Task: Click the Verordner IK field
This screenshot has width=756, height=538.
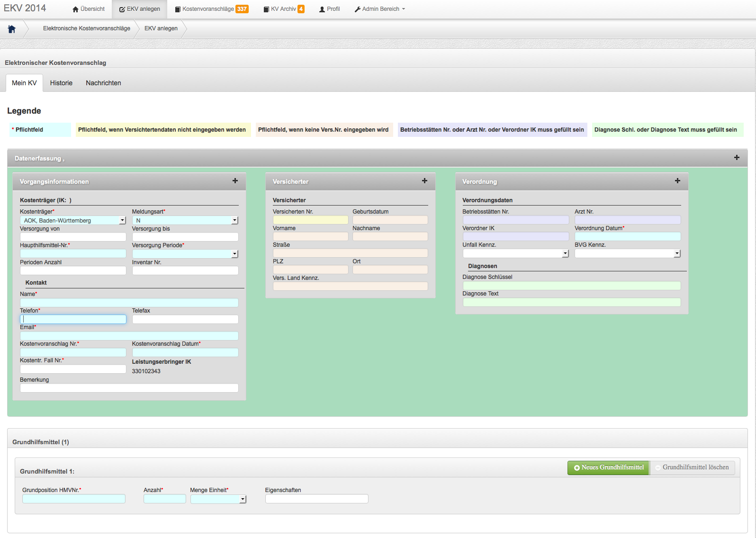Action: pos(515,236)
